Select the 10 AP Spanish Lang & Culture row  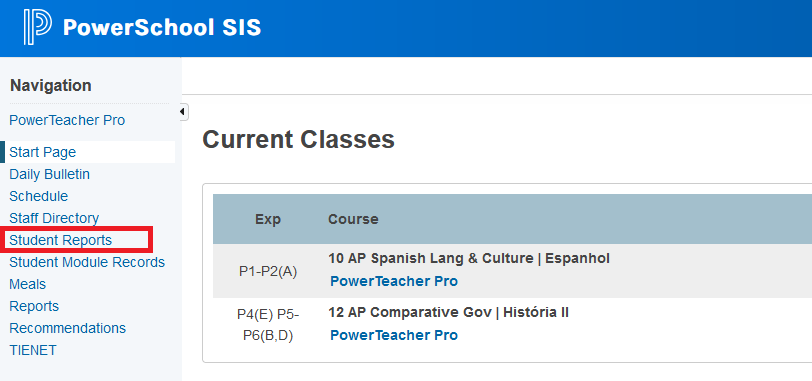click(x=512, y=271)
